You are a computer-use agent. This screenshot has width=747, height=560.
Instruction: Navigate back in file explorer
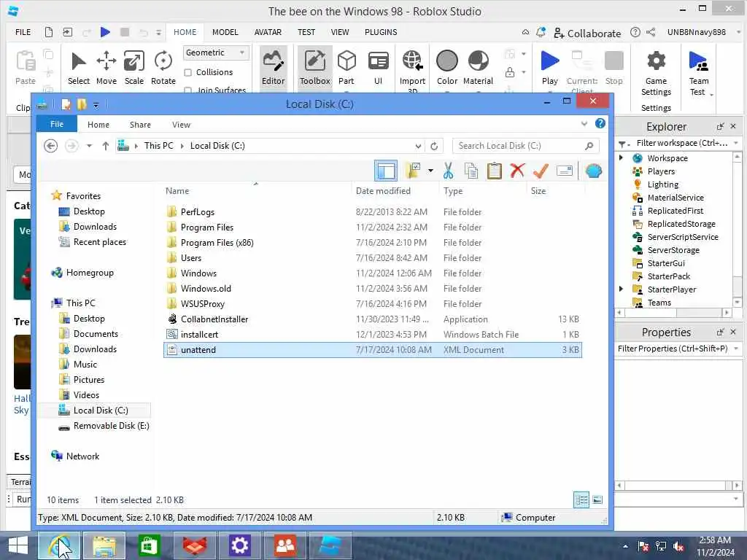click(x=50, y=146)
